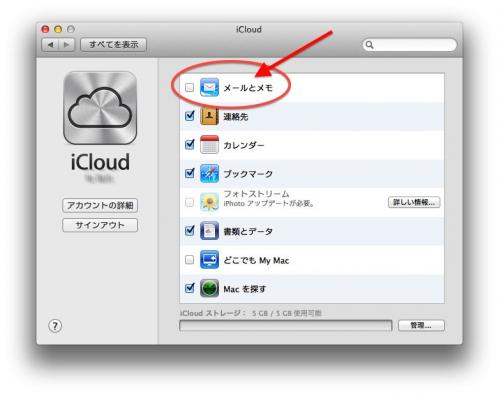This screenshot has width=499, height=395.
Task: Select the フォトストリーム label text
Action: tap(256, 194)
